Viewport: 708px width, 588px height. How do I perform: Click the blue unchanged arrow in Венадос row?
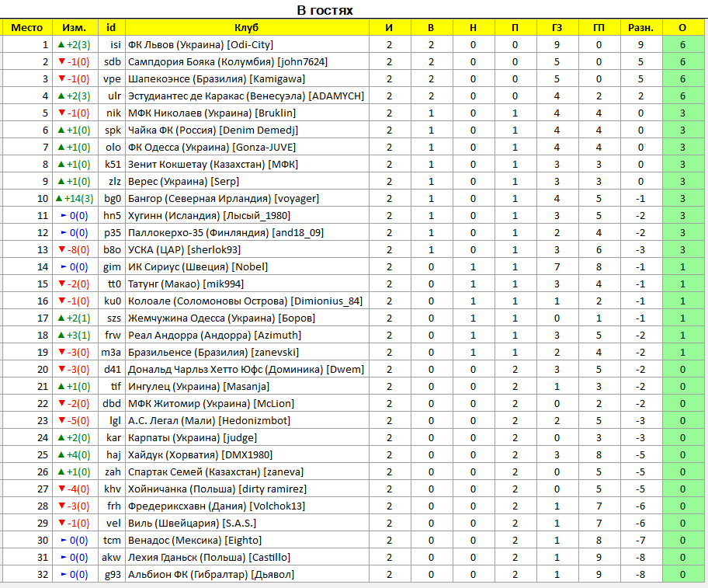tap(64, 540)
